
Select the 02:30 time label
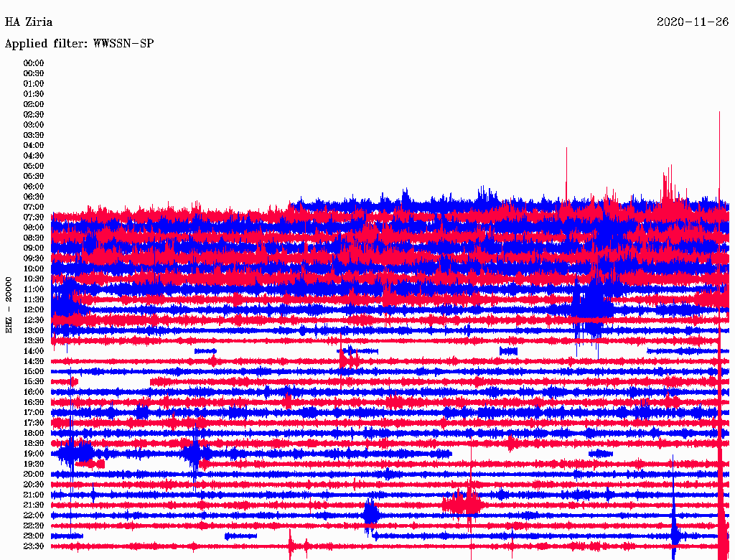click(34, 115)
